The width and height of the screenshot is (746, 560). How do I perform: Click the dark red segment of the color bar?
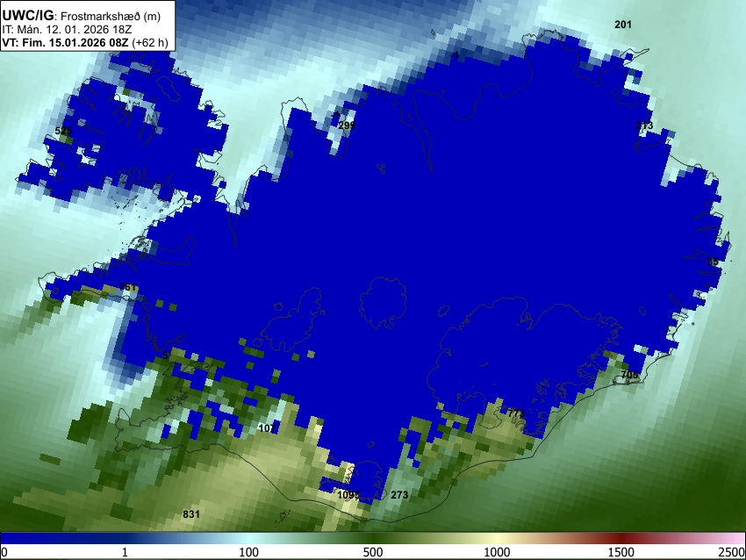click(621, 538)
